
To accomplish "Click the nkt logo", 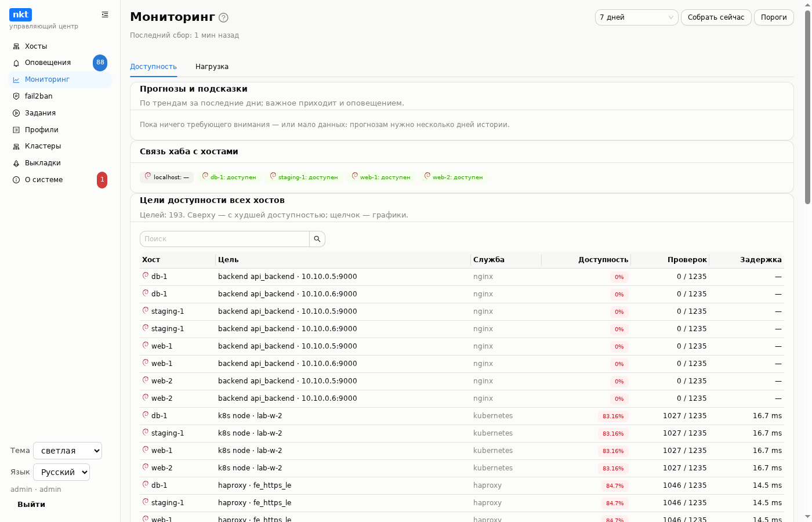I will point(20,14).
